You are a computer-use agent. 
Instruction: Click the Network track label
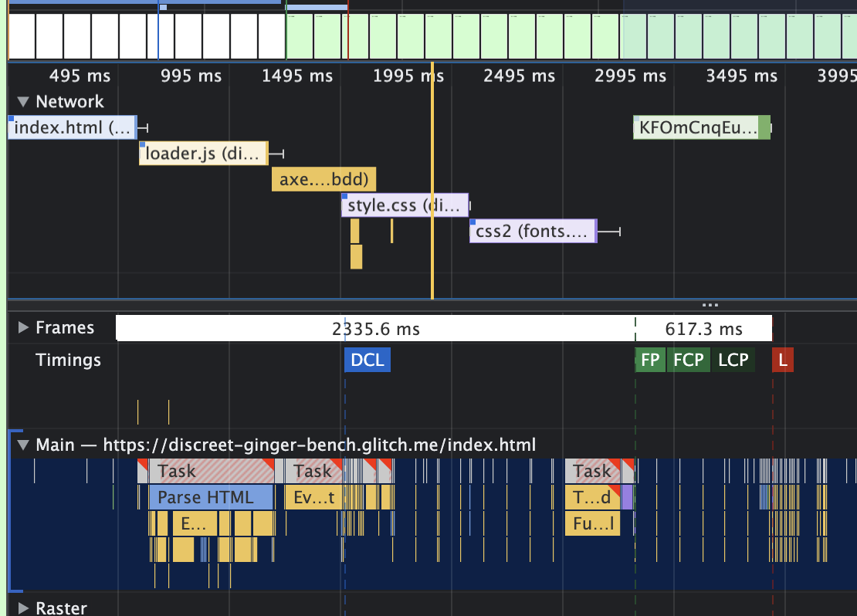point(69,102)
